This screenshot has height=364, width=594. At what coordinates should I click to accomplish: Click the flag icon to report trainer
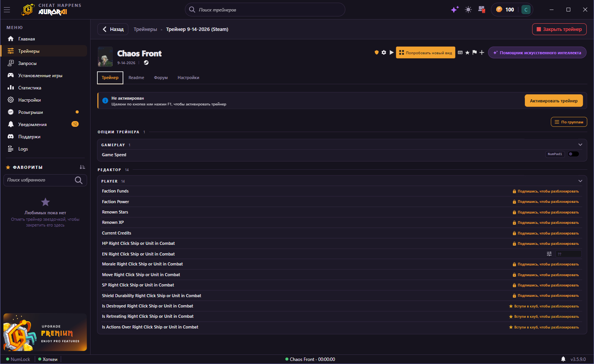pos(474,52)
